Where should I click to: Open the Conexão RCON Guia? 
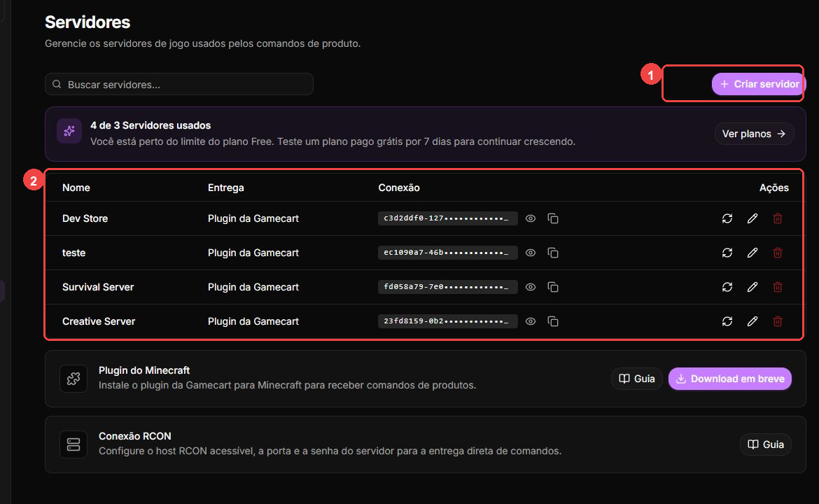[x=766, y=444]
